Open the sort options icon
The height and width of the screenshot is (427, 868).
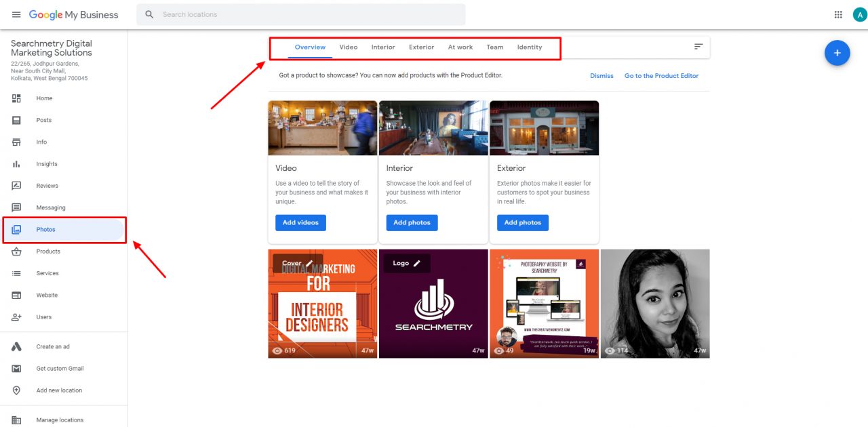coord(698,47)
